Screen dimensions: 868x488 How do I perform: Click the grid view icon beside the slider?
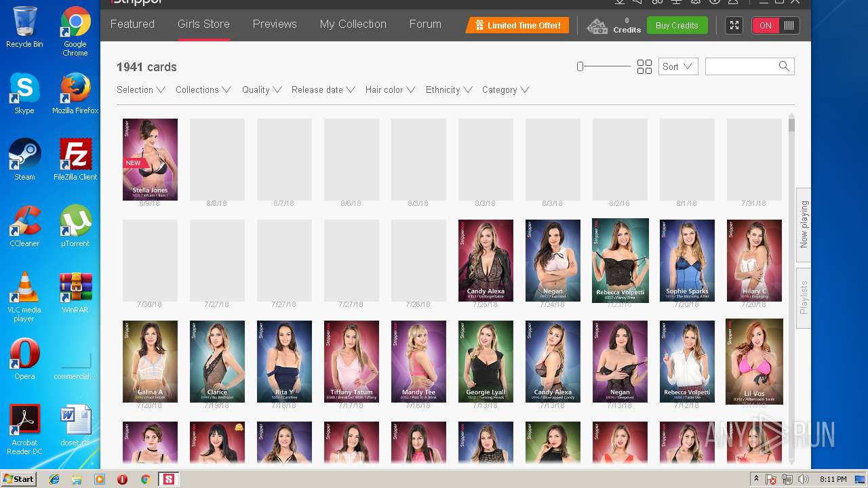click(644, 66)
